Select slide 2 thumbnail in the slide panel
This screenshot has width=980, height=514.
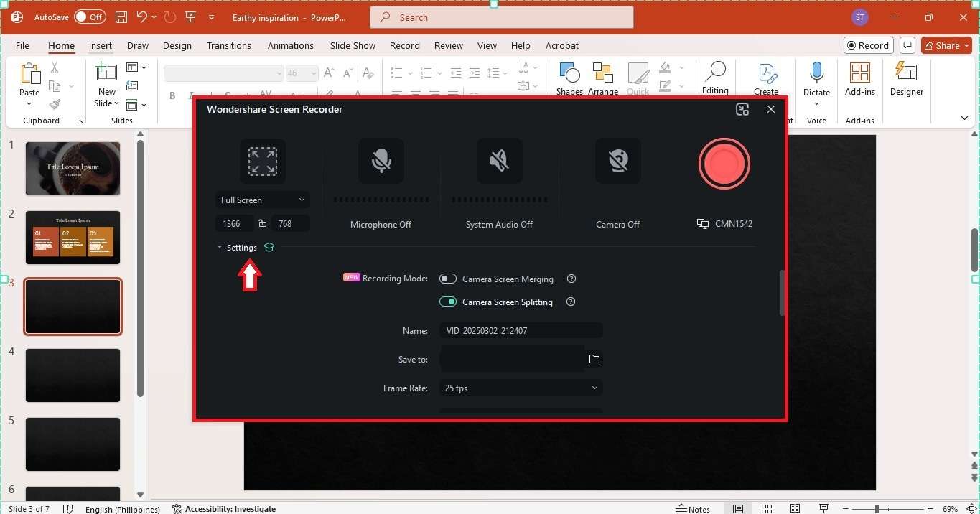pyautogui.click(x=73, y=238)
